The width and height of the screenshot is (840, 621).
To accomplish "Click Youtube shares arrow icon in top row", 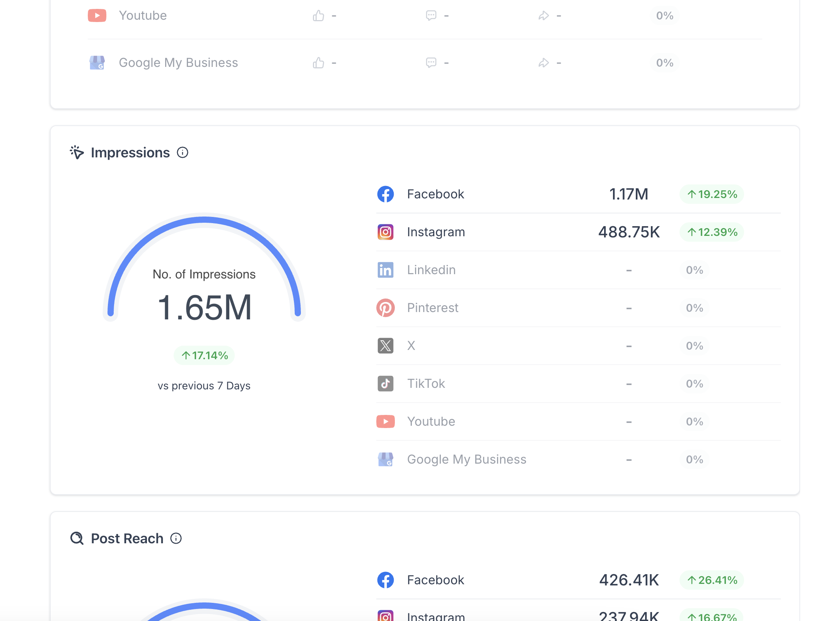I will (x=543, y=16).
